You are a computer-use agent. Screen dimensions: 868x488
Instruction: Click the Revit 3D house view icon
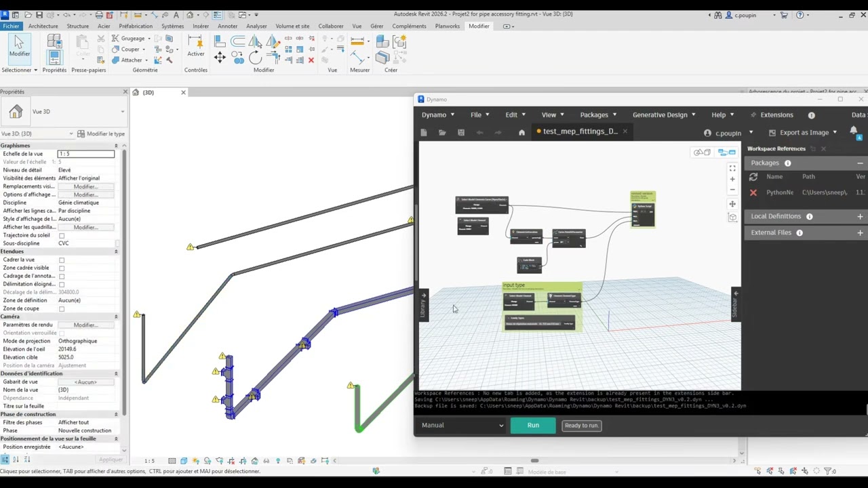tap(16, 112)
